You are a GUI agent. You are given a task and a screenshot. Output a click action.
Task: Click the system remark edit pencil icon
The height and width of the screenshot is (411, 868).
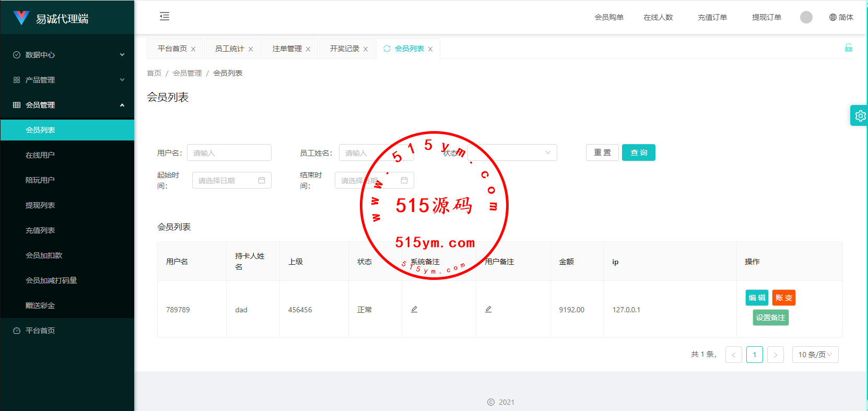pos(414,309)
